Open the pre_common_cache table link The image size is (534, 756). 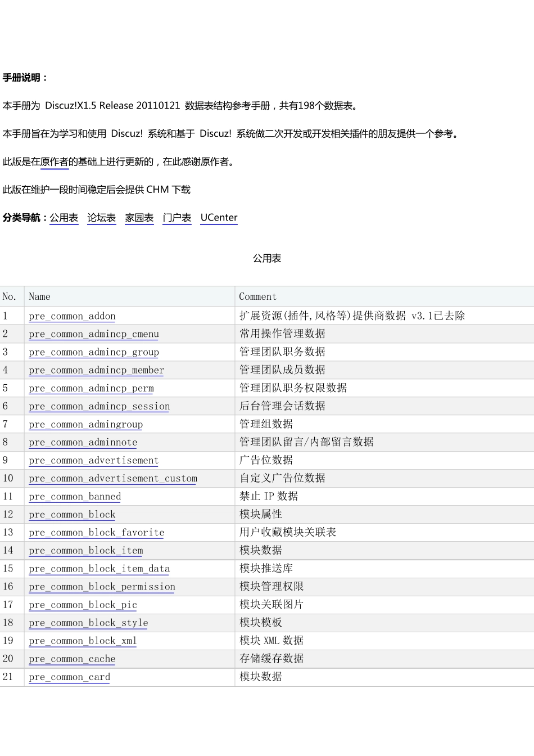72,659
